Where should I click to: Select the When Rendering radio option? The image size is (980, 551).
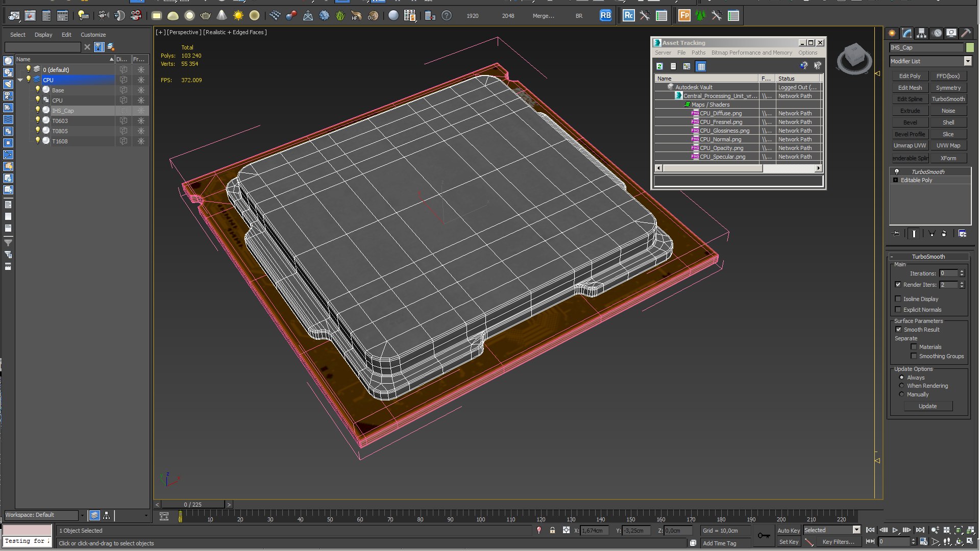(901, 386)
